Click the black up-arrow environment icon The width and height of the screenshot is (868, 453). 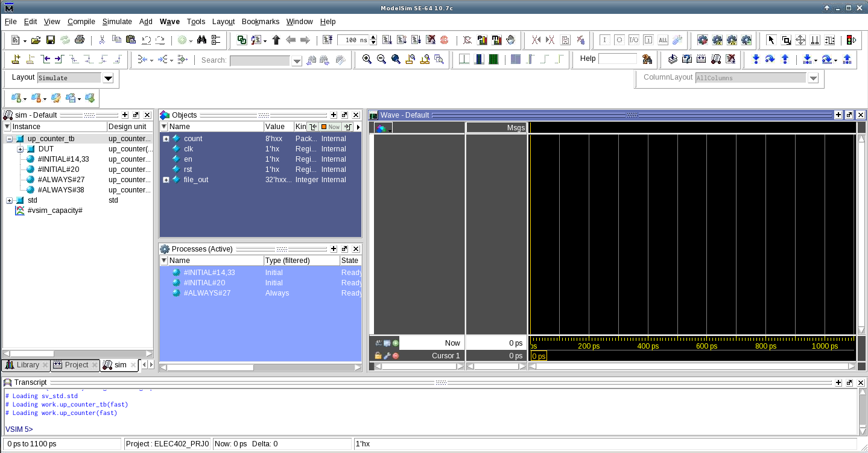click(276, 40)
